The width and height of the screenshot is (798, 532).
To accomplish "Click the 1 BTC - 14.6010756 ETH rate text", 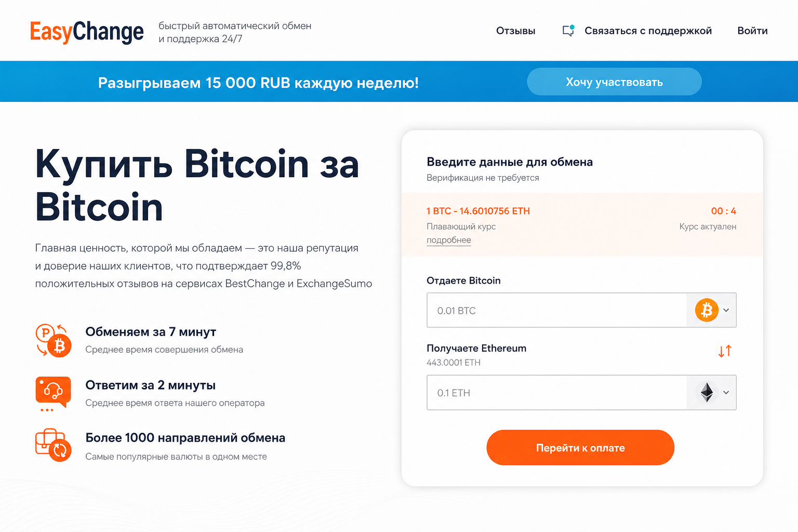I will pyautogui.click(x=478, y=211).
